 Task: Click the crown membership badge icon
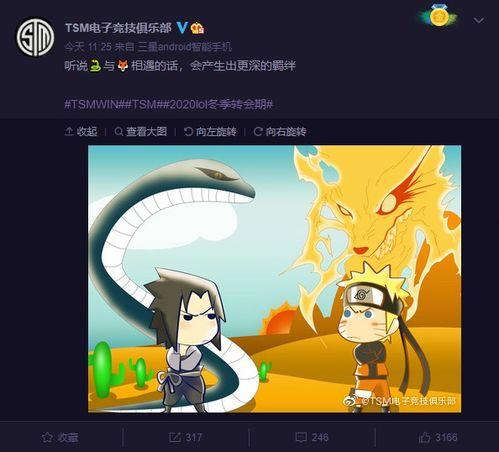[x=197, y=28]
